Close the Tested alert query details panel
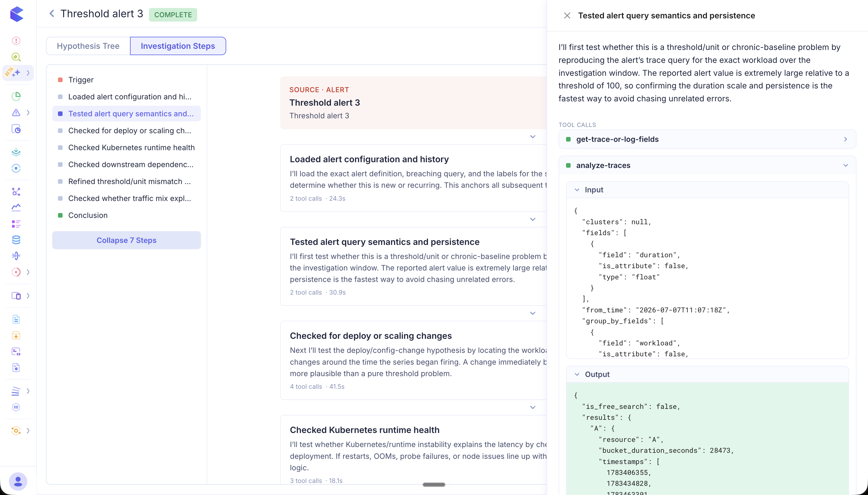The width and height of the screenshot is (868, 495). point(567,16)
